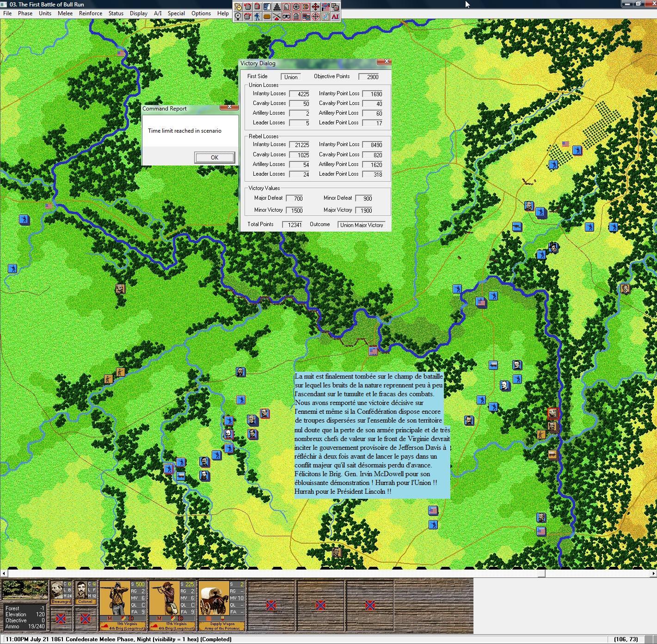Click the First Side field showing Union
657x644 pixels.
pyautogui.click(x=291, y=77)
